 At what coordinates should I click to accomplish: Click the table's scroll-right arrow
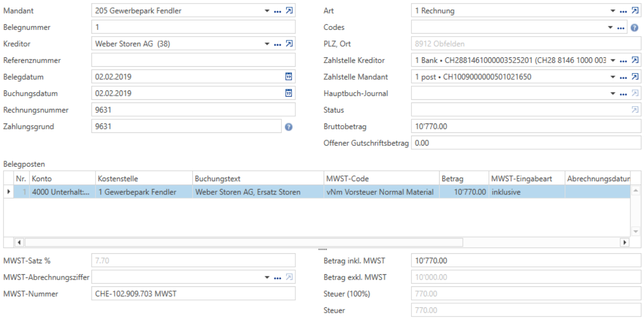pyautogui.click(x=625, y=242)
